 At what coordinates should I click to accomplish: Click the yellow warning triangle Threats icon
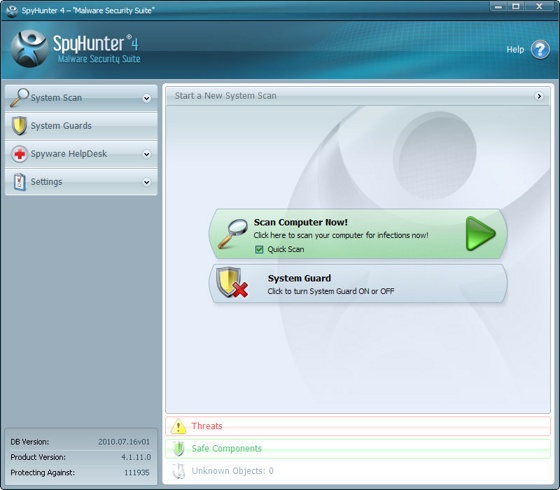178,426
